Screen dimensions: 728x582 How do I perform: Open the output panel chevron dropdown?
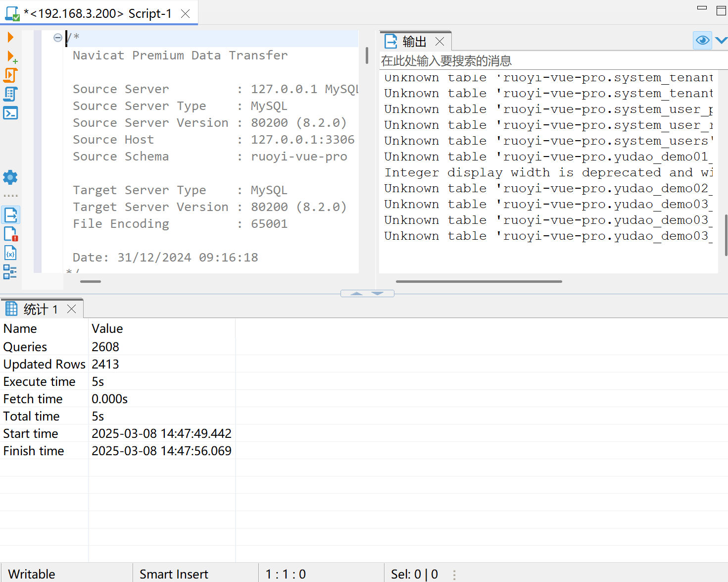point(721,40)
